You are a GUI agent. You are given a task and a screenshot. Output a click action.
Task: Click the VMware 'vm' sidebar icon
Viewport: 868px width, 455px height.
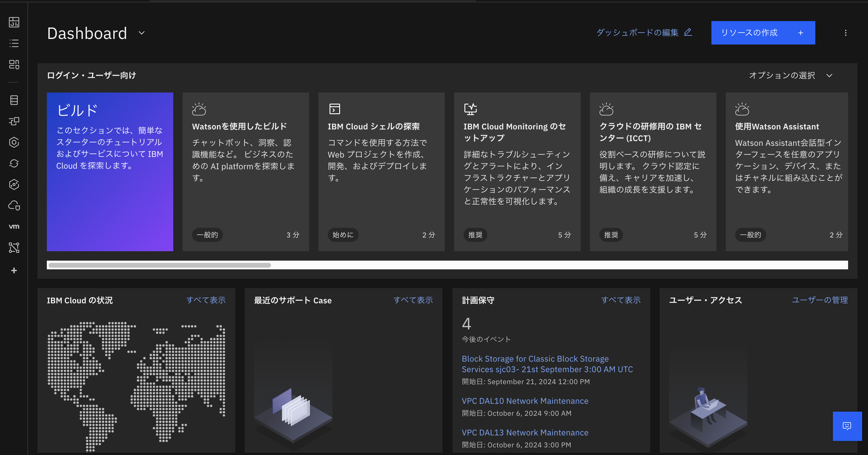pyautogui.click(x=14, y=227)
